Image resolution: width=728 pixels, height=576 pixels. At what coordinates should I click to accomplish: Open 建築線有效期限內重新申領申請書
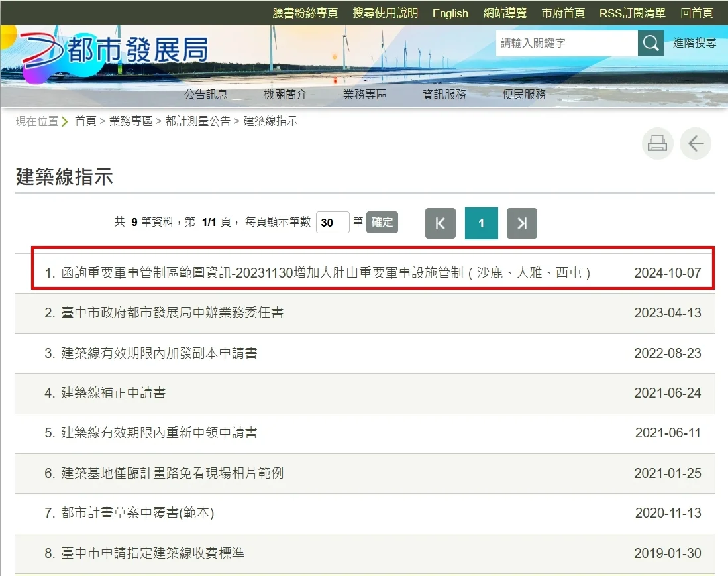159,433
